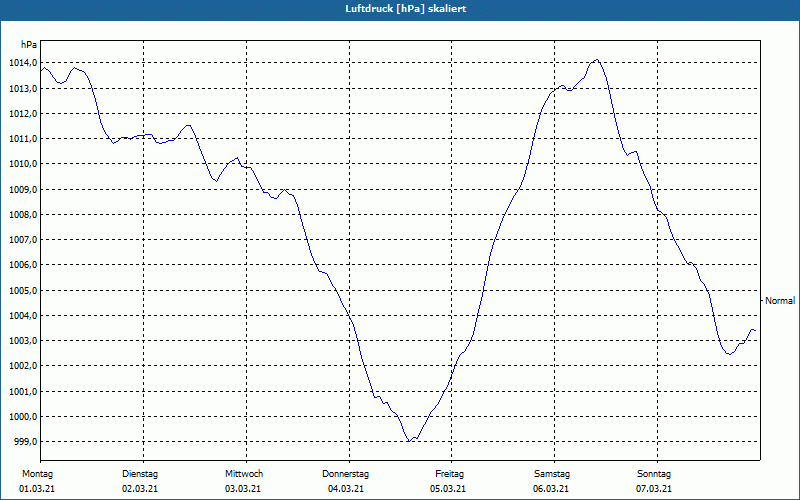Click the 1001,0 axis value
800x500 pixels.
pyautogui.click(x=23, y=391)
